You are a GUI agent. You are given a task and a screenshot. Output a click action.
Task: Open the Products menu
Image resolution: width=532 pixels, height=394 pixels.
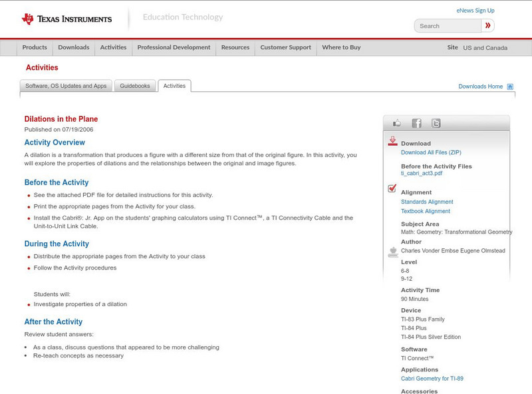click(35, 47)
